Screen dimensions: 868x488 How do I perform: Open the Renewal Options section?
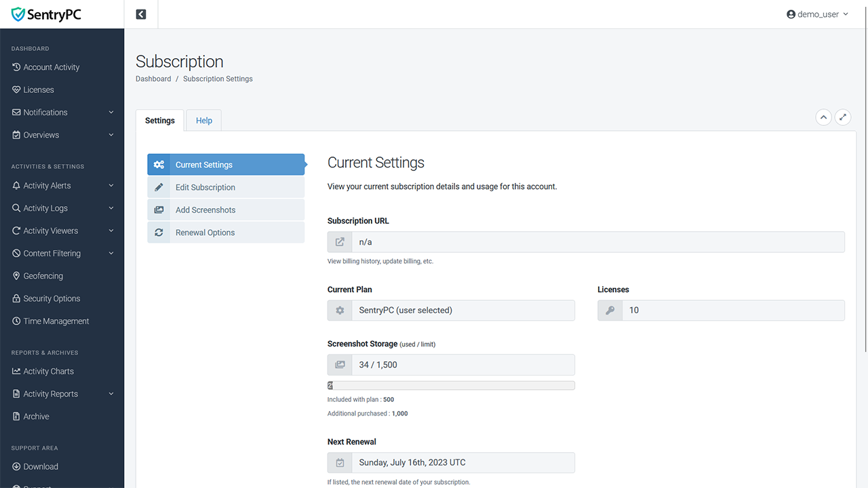pyautogui.click(x=226, y=232)
